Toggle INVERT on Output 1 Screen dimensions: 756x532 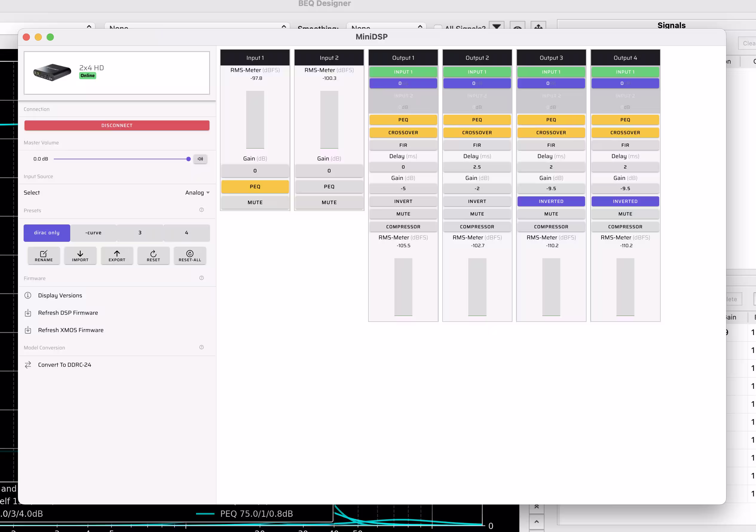(403, 201)
